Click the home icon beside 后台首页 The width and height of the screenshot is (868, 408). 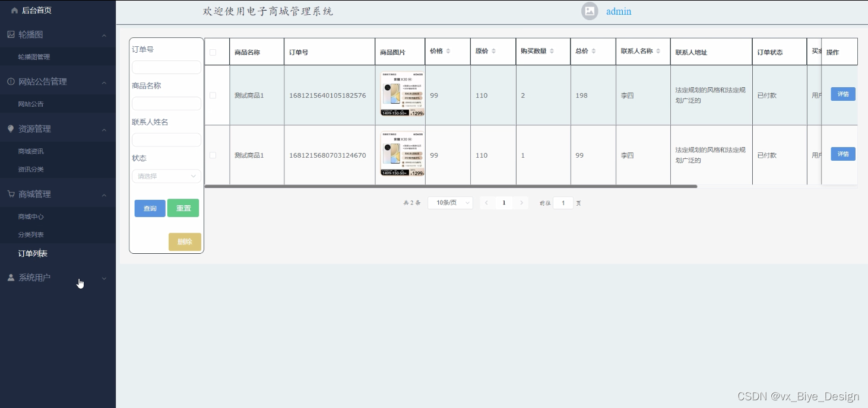tap(14, 11)
